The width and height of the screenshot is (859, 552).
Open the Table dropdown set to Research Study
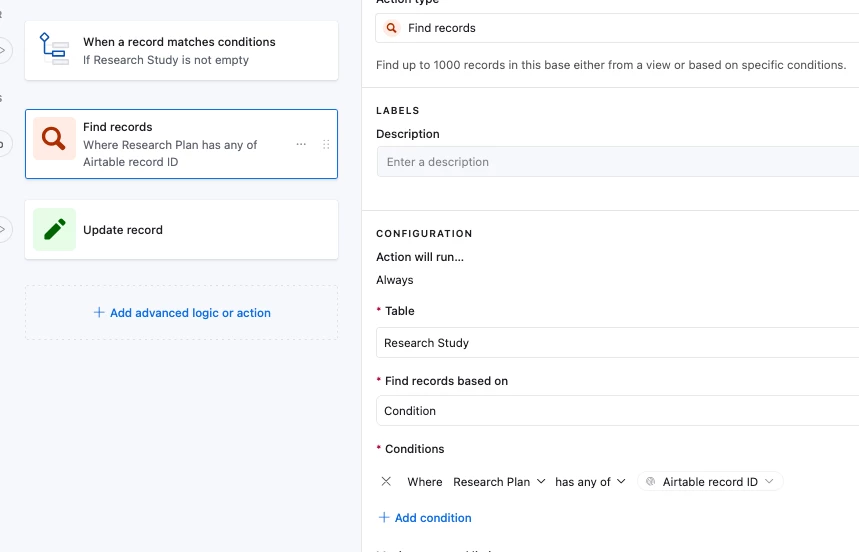(x=616, y=343)
